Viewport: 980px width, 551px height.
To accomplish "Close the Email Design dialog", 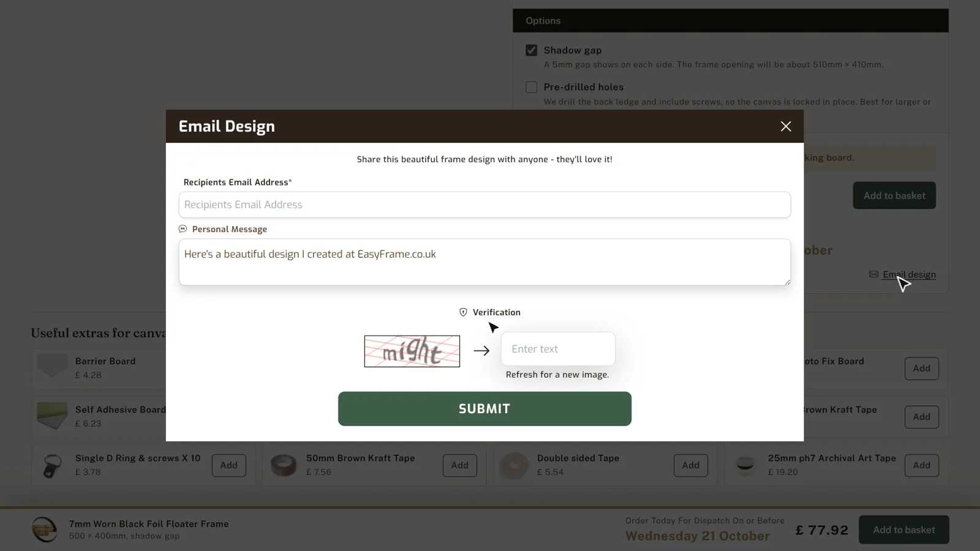I will pyautogui.click(x=786, y=126).
